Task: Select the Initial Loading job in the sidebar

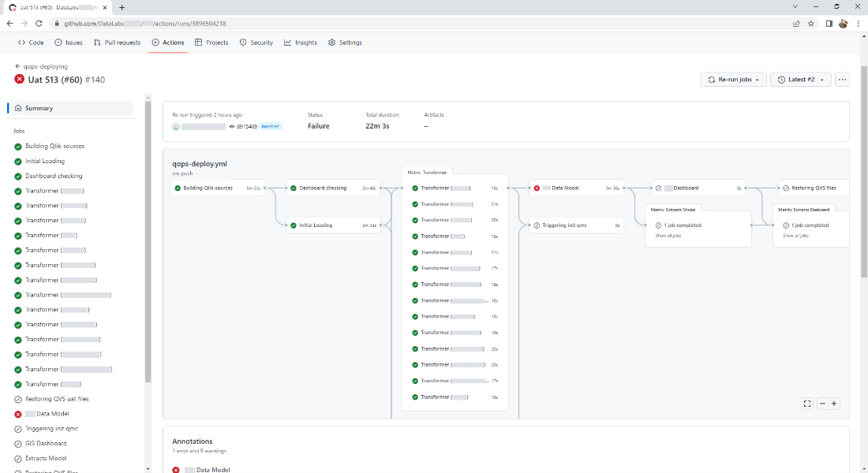Action: [x=43, y=161]
